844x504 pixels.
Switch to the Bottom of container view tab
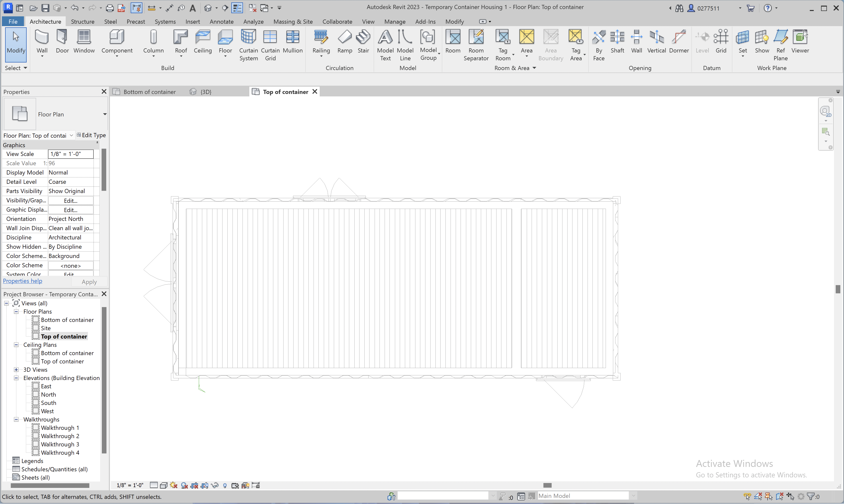coord(149,92)
